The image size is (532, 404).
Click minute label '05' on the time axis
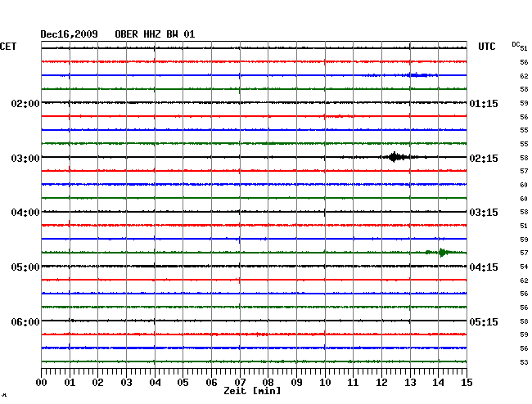[183, 382]
